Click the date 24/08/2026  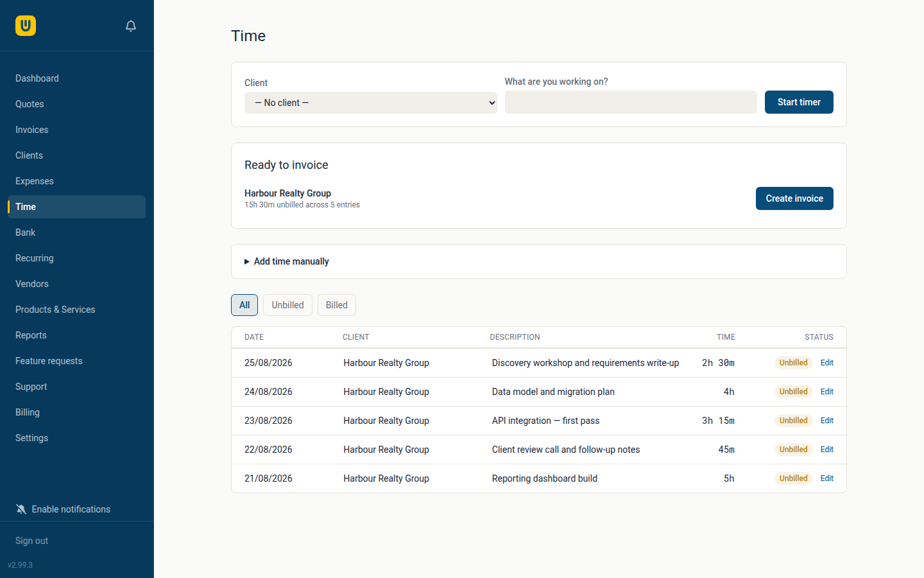(268, 392)
